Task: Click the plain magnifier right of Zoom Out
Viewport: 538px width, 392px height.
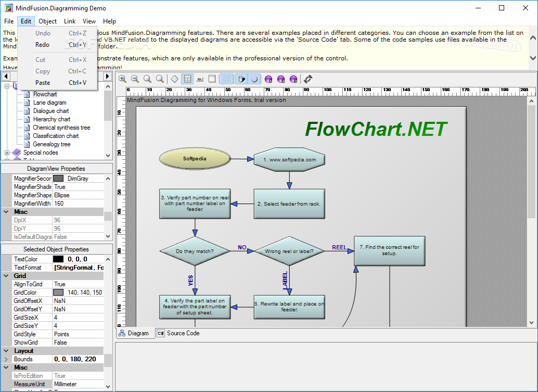Action: (x=147, y=79)
